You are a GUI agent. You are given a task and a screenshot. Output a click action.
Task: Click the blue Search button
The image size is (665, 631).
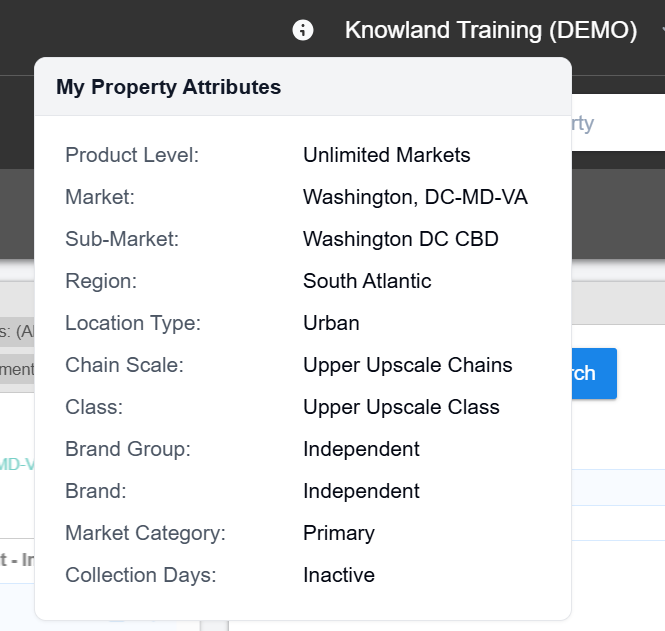point(594,373)
